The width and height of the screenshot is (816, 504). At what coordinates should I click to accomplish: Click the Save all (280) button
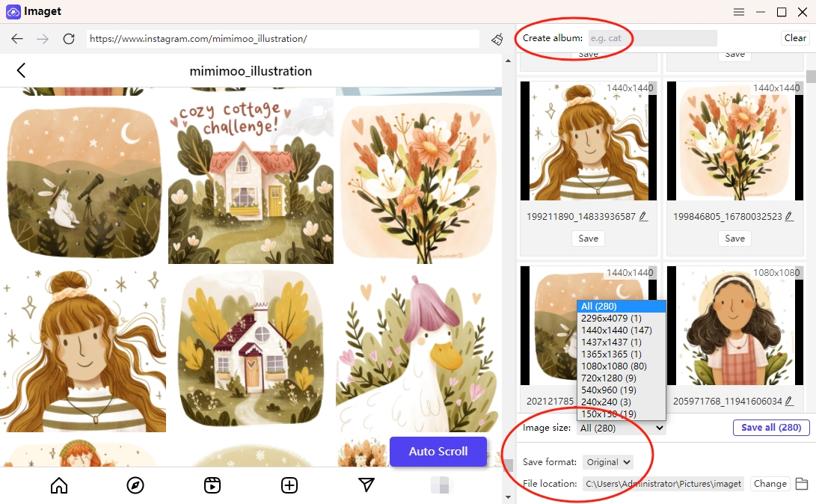pyautogui.click(x=771, y=428)
